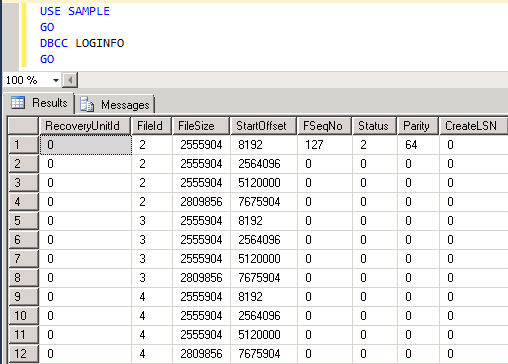Click the scroll left arrow beside zoom

[70, 80]
